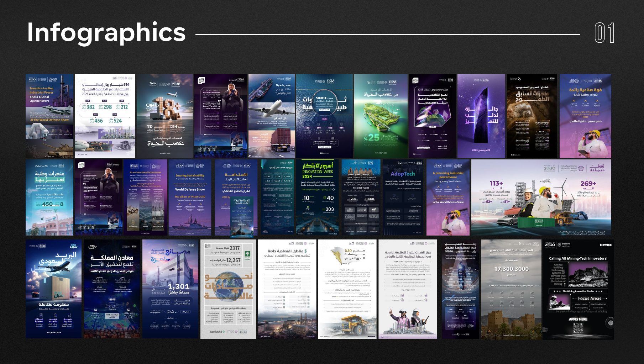Open the 17.300.3000 Asir industrial city poster
This screenshot has height=364, width=644.
click(x=512, y=289)
